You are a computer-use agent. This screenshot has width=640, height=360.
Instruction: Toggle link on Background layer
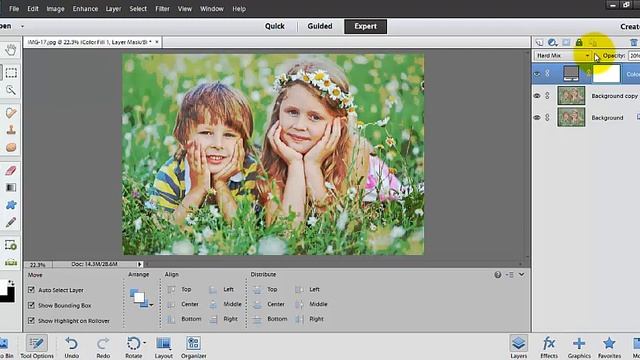547,117
